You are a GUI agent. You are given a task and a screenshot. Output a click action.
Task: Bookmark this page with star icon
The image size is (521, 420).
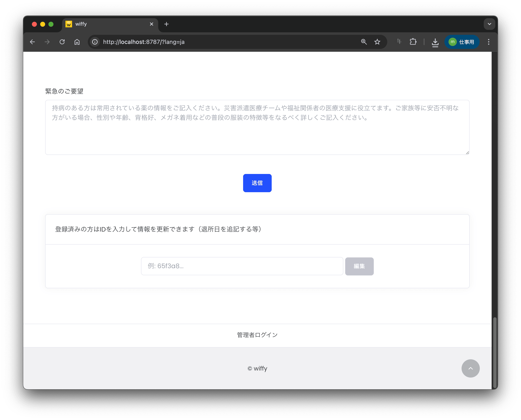[377, 42]
